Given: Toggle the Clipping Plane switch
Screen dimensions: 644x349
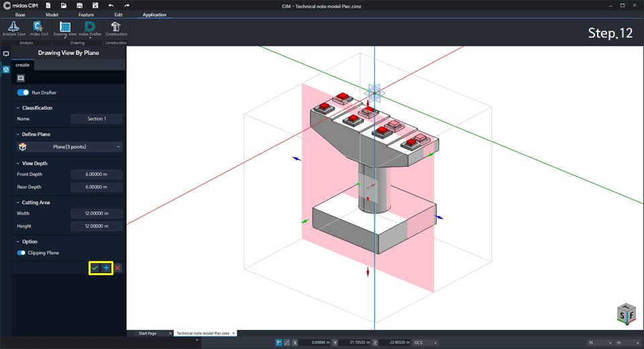Looking at the screenshot, I should point(21,253).
